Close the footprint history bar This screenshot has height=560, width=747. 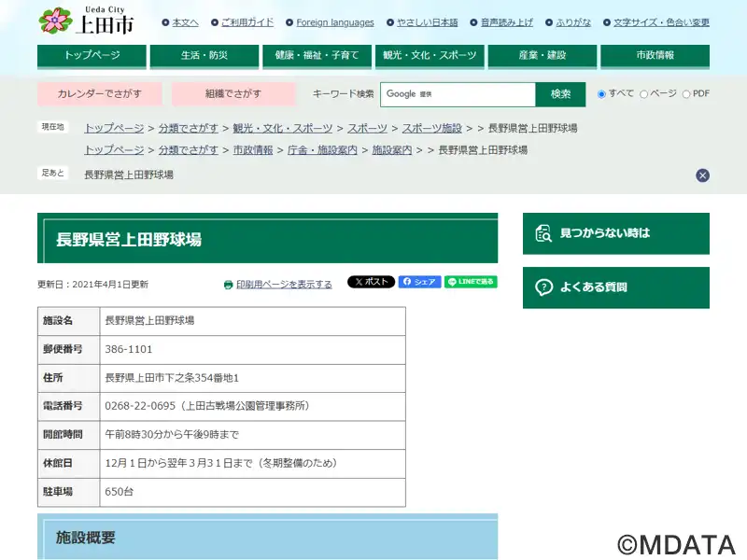click(702, 175)
